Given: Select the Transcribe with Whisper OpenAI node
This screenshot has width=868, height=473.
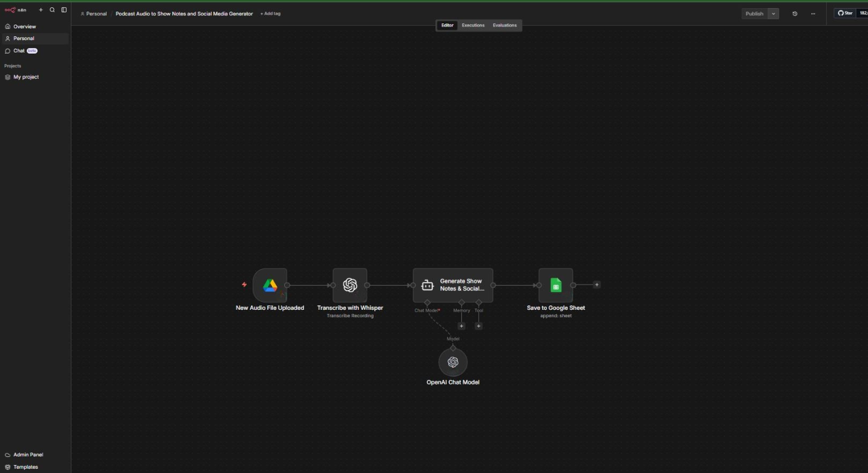Looking at the screenshot, I should point(350,285).
